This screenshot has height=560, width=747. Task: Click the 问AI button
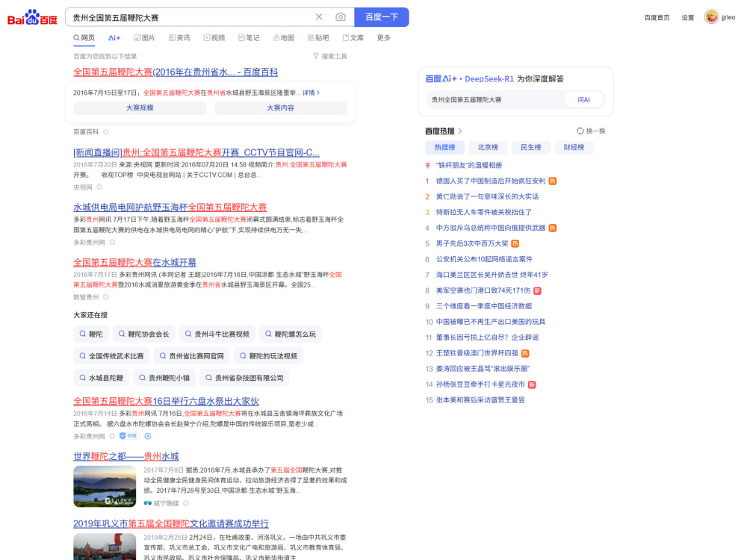tap(583, 100)
